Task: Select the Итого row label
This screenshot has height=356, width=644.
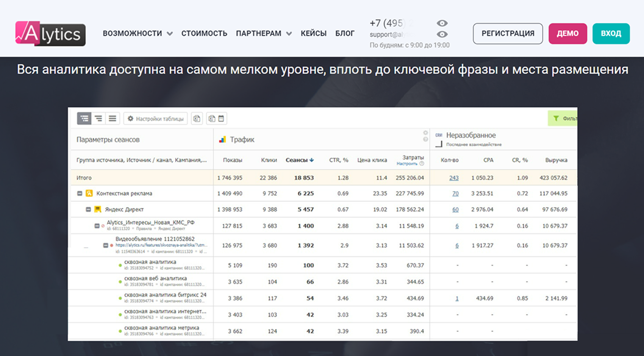Action: pos(84,178)
